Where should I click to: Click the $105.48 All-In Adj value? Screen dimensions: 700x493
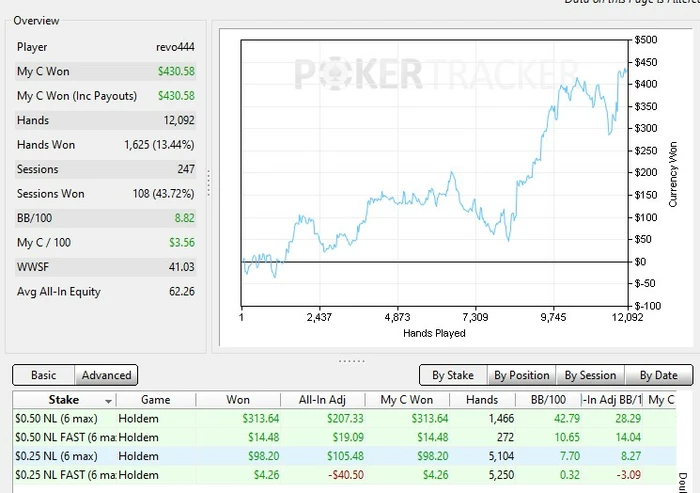pos(345,456)
